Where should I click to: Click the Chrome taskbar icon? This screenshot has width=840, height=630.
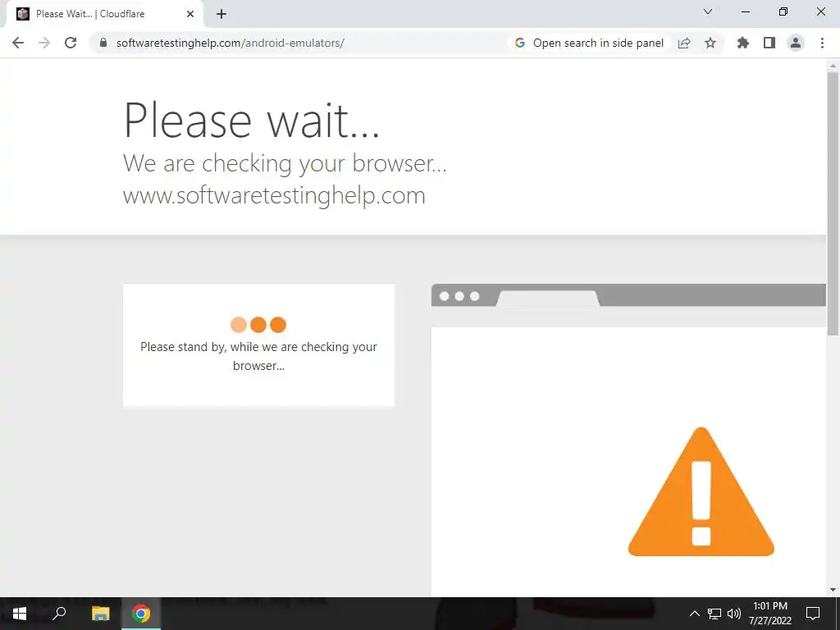[141, 614]
